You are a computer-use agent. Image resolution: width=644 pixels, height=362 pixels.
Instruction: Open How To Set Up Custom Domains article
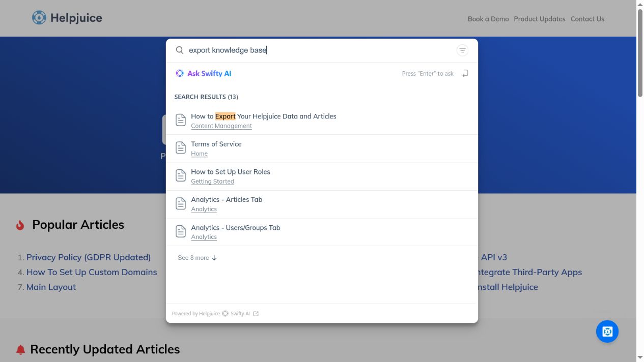92,272
